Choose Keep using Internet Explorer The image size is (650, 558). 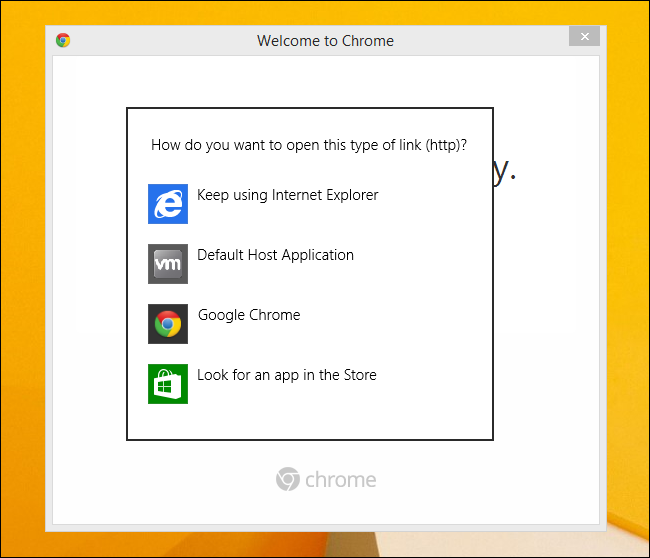(x=288, y=195)
